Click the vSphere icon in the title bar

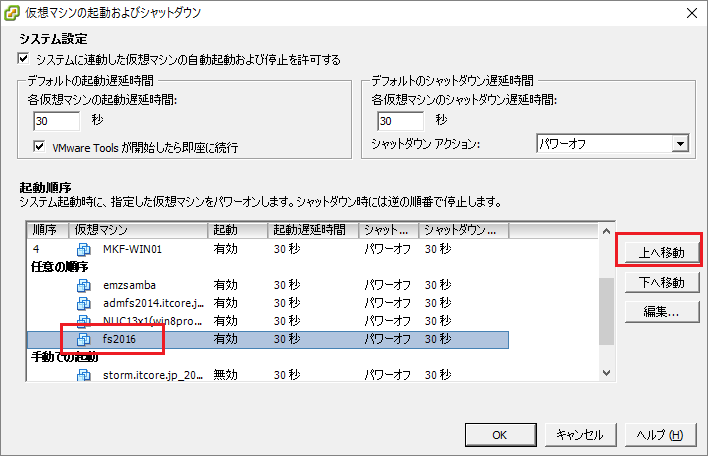pos(11,13)
